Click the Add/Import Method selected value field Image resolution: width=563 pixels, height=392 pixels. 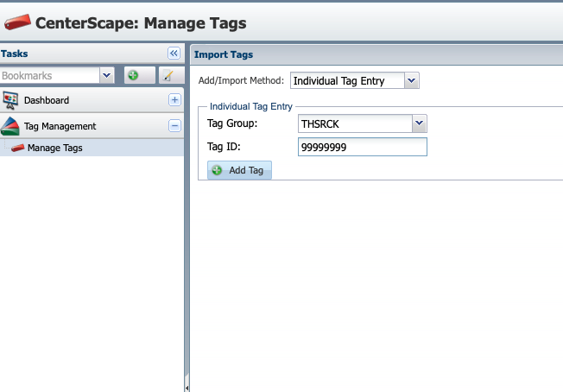pyautogui.click(x=348, y=80)
